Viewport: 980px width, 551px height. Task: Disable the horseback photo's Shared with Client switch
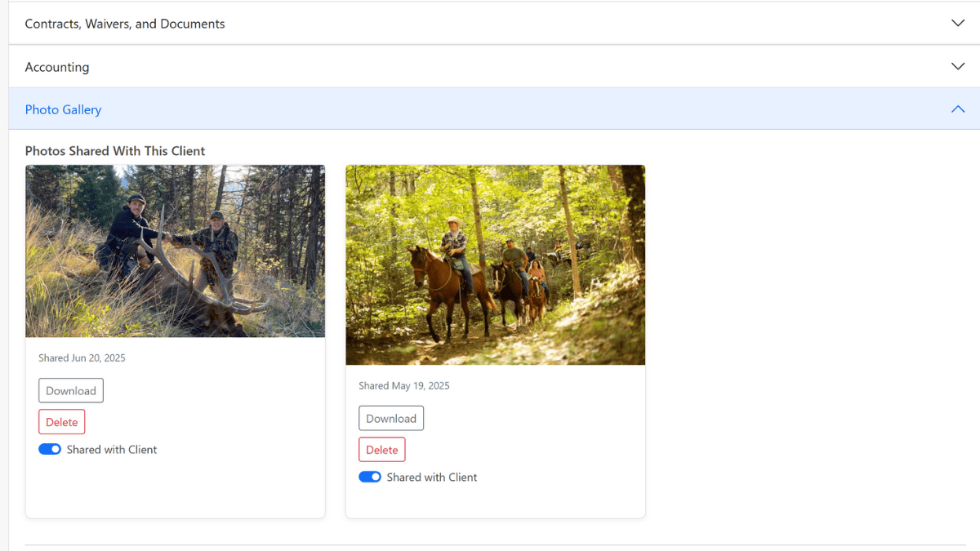(370, 478)
